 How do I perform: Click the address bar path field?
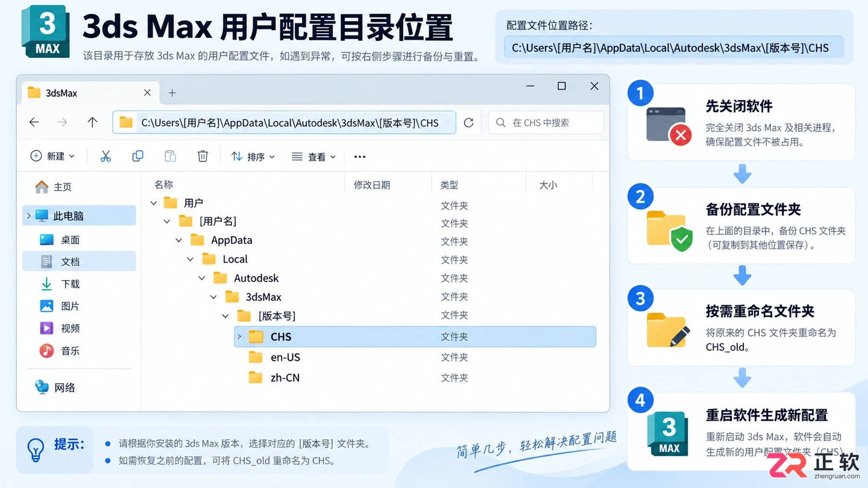point(285,123)
